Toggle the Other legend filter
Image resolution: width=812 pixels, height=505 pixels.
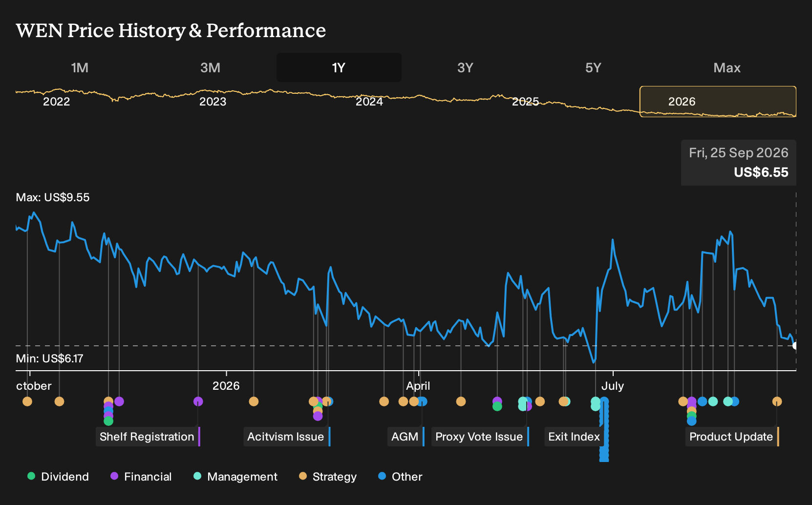[x=400, y=477]
